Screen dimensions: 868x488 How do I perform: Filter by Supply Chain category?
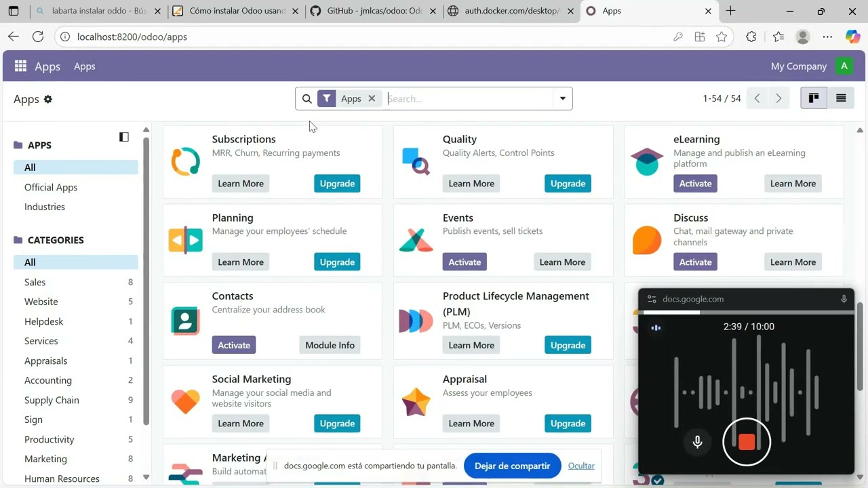(x=76, y=400)
